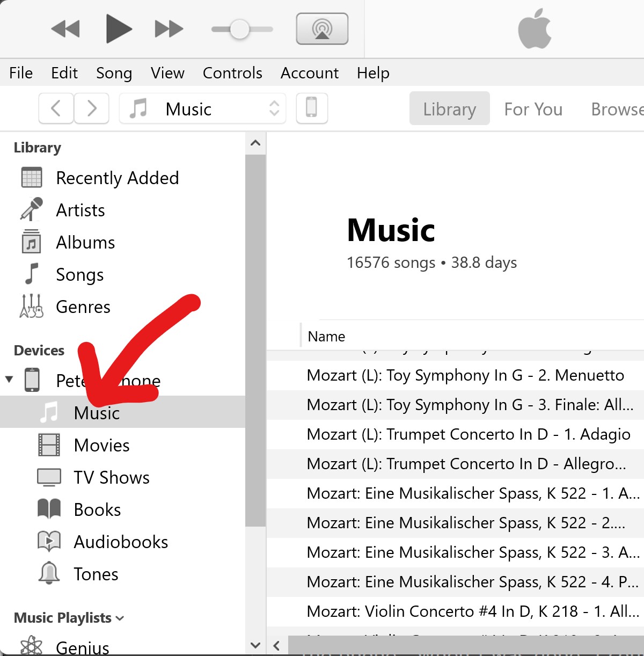Select Movies under the device

(x=102, y=445)
